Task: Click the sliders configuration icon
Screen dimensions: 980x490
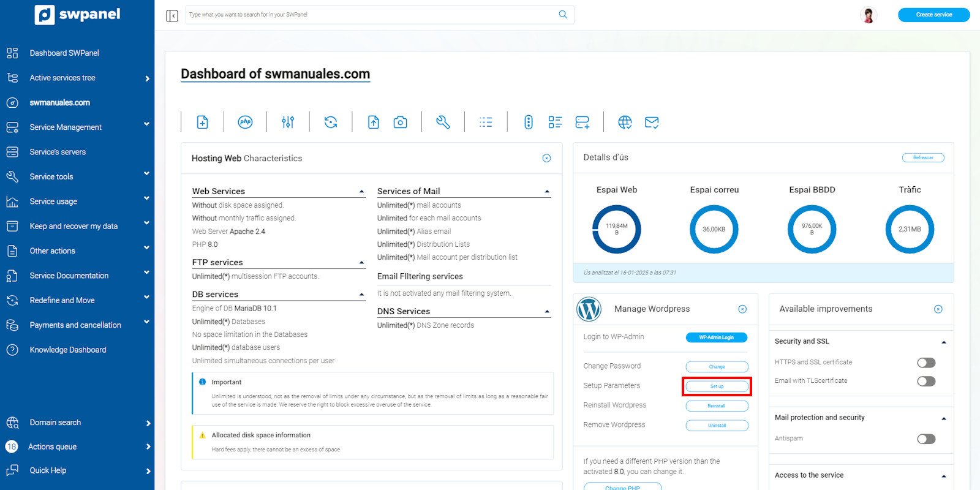Action: click(x=288, y=122)
